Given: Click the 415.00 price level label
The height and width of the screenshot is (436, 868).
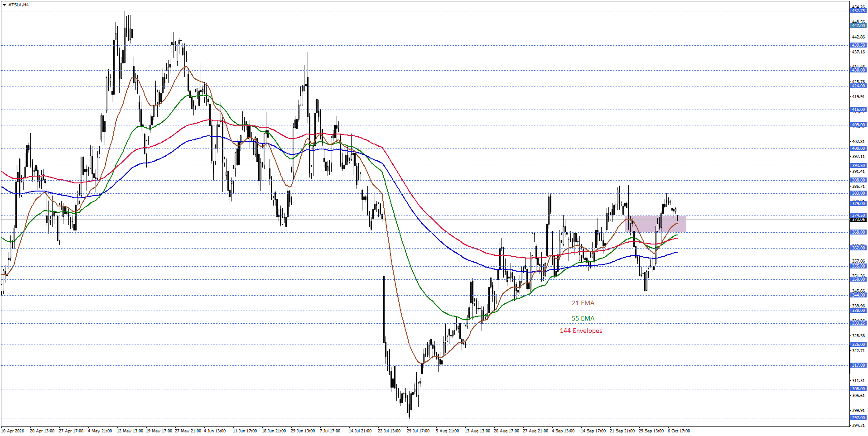Looking at the screenshot, I should pyautogui.click(x=858, y=110).
